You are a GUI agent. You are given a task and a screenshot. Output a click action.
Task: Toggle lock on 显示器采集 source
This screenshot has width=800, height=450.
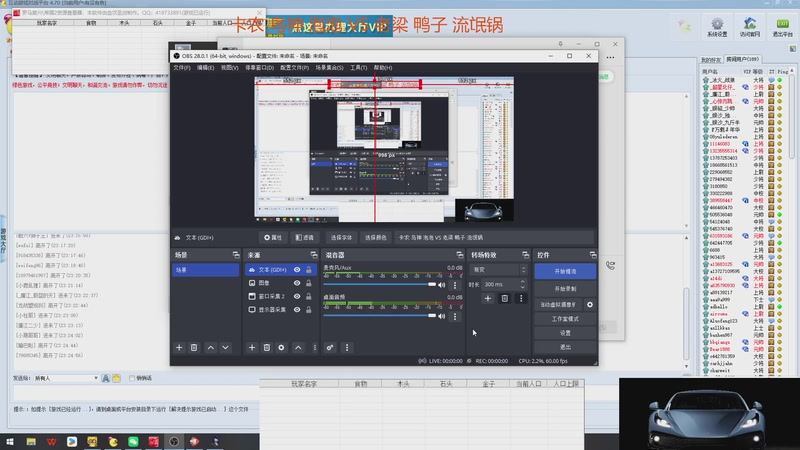tap(309, 309)
